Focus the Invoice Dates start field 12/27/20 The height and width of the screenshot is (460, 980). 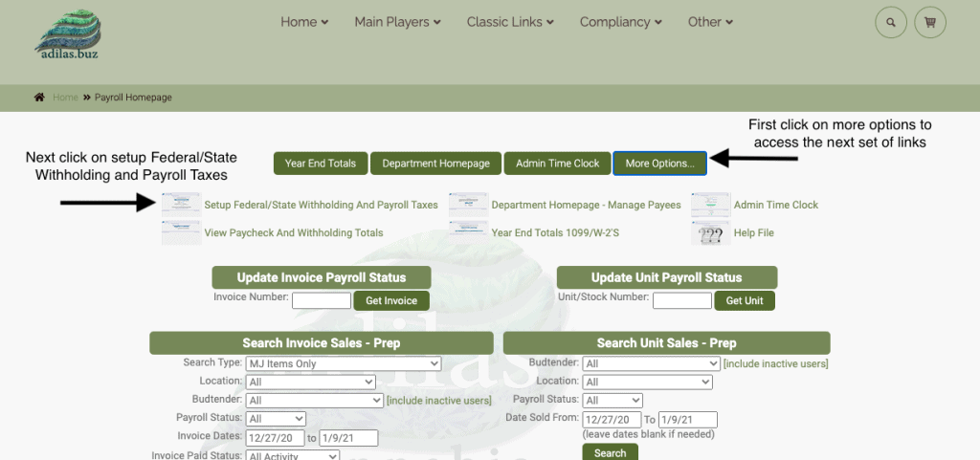pyautogui.click(x=275, y=438)
